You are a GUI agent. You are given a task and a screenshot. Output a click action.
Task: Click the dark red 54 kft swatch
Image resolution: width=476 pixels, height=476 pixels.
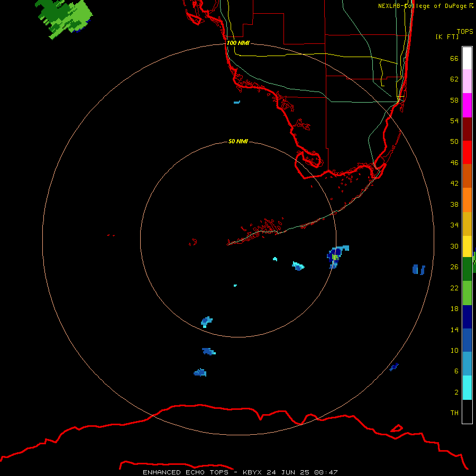pos(467,129)
